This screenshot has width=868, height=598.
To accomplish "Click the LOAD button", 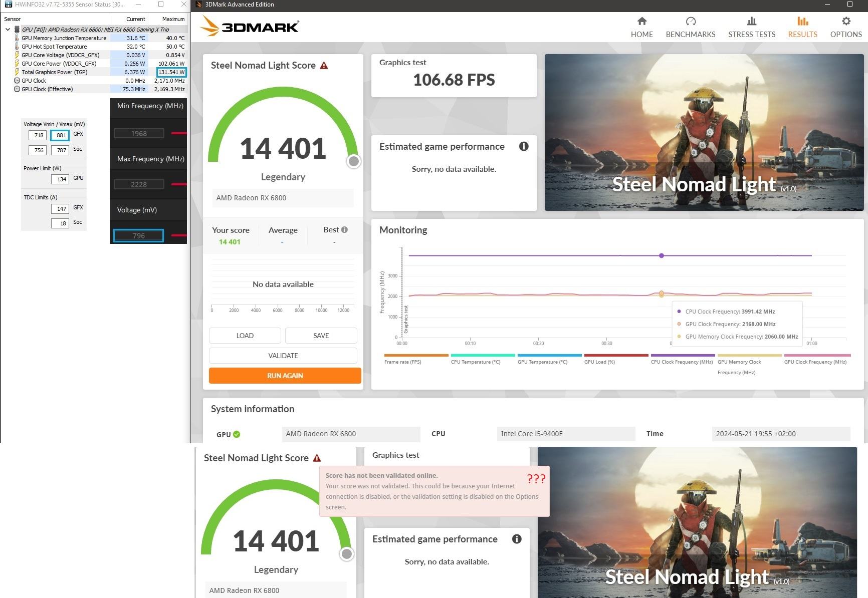I will click(245, 336).
